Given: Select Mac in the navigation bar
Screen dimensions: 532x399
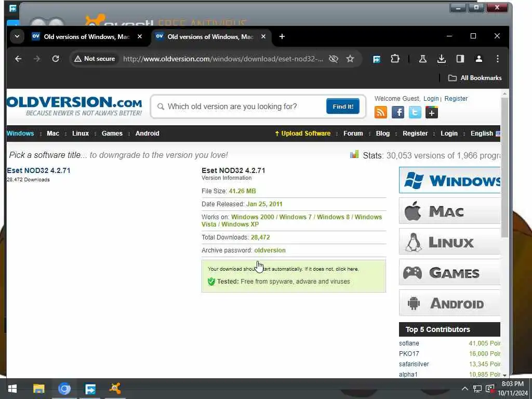Looking at the screenshot, I should coord(53,134).
